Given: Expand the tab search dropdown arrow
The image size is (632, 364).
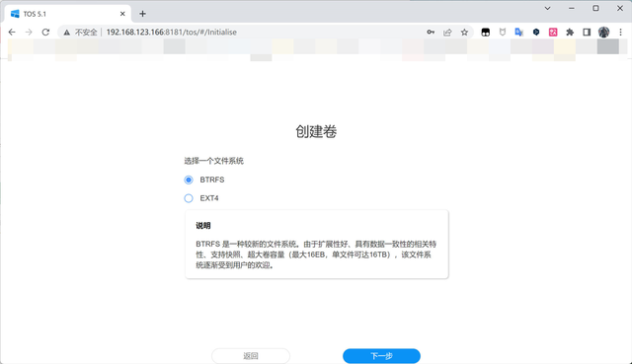Looking at the screenshot, I should click(547, 8).
